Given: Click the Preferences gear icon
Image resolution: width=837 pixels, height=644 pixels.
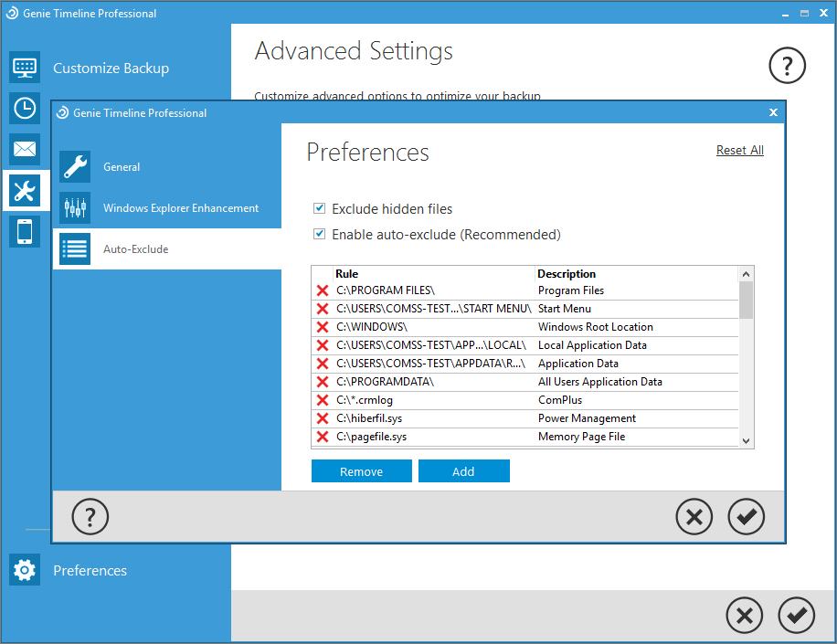Looking at the screenshot, I should click(25, 570).
